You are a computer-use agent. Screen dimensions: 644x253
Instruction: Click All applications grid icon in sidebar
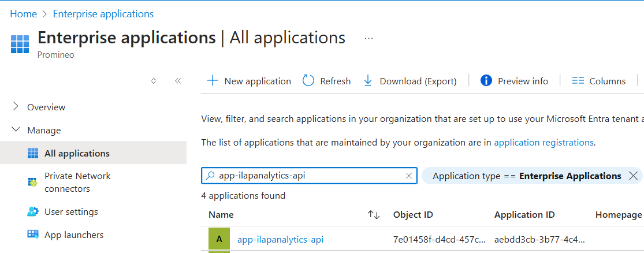(x=32, y=153)
